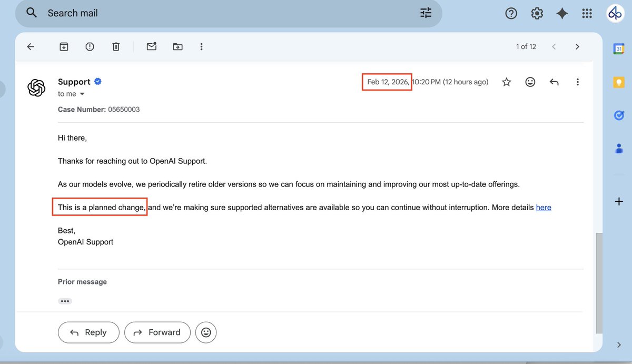The image size is (632, 364).
Task: Click the case number 05650003
Action: pos(124,110)
